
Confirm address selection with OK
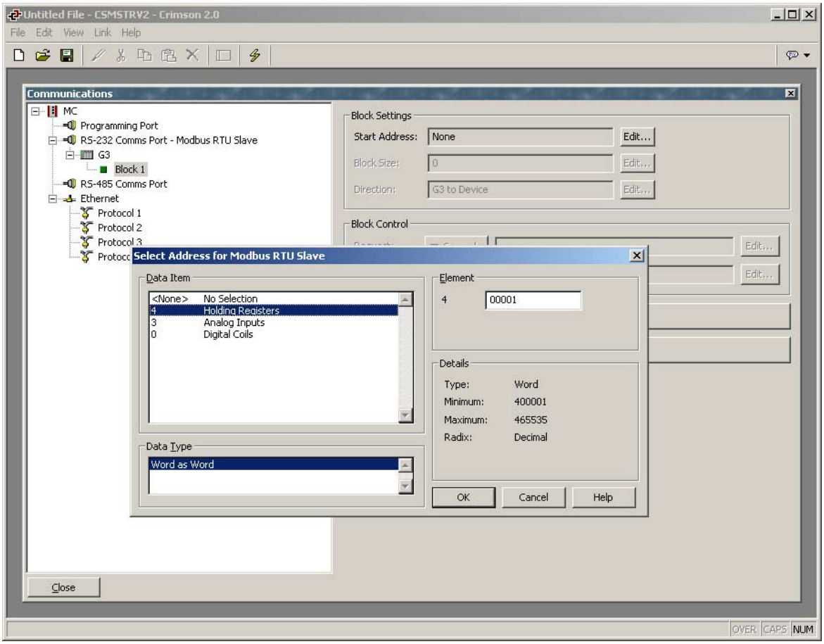pos(463,497)
